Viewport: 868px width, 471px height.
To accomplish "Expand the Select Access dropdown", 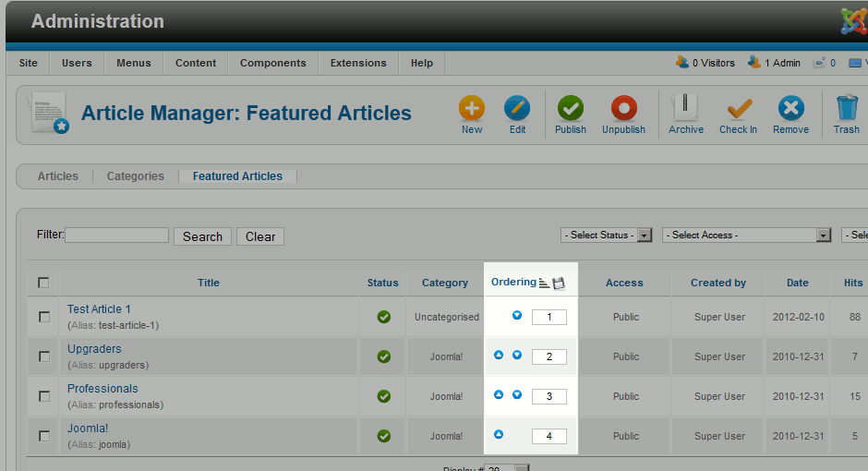I will [747, 235].
